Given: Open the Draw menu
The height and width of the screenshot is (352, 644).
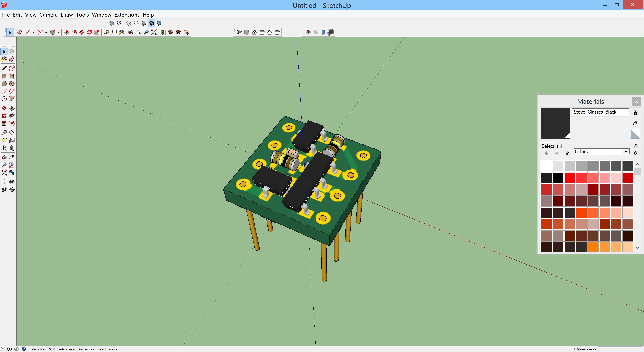Looking at the screenshot, I should point(67,15).
